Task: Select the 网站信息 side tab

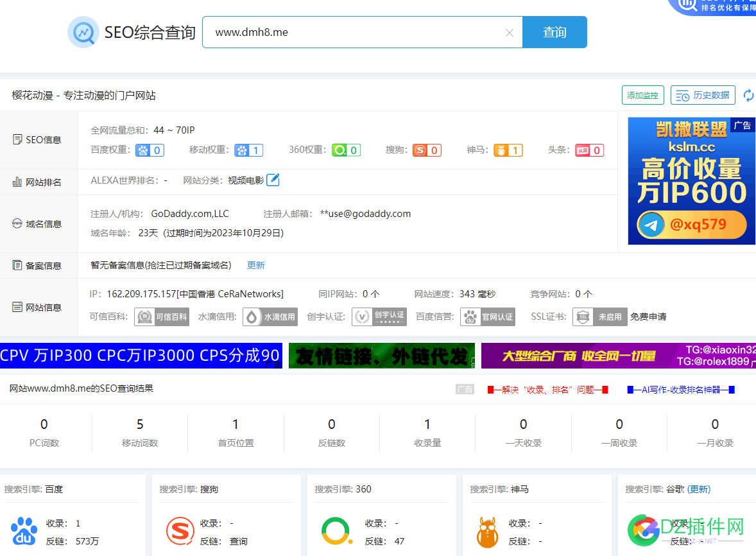Action: [37, 307]
